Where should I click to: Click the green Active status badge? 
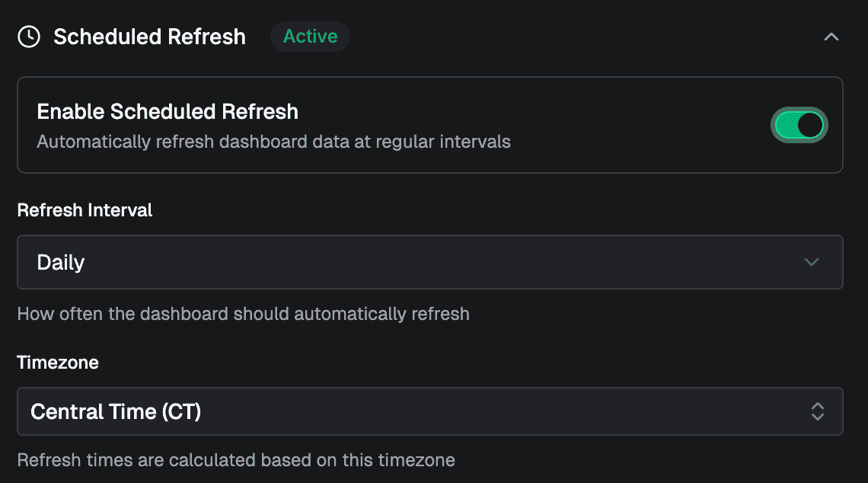(x=310, y=37)
